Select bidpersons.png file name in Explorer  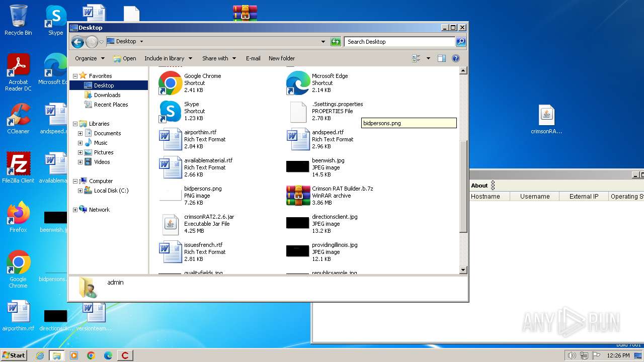coord(203,189)
